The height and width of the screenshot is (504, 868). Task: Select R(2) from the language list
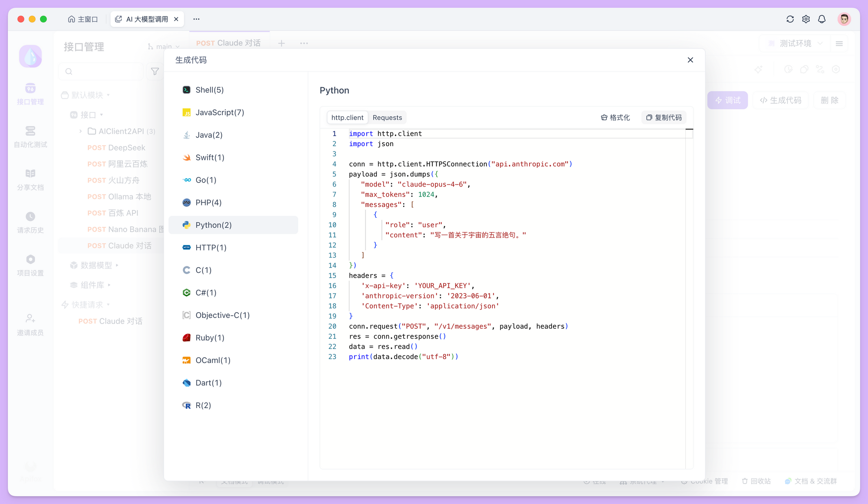point(203,406)
